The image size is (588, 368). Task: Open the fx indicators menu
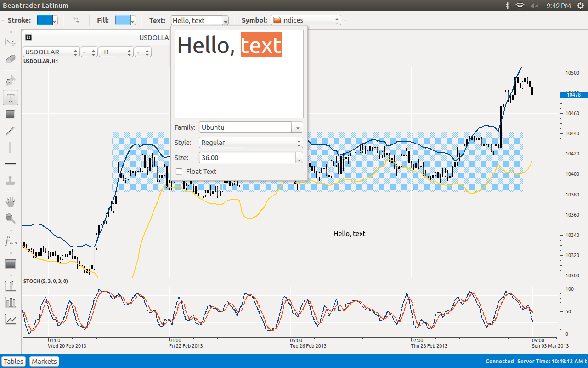[11, 241]
